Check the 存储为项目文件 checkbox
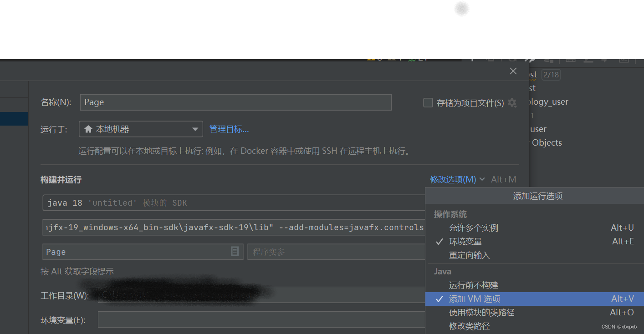 [428, 103]
